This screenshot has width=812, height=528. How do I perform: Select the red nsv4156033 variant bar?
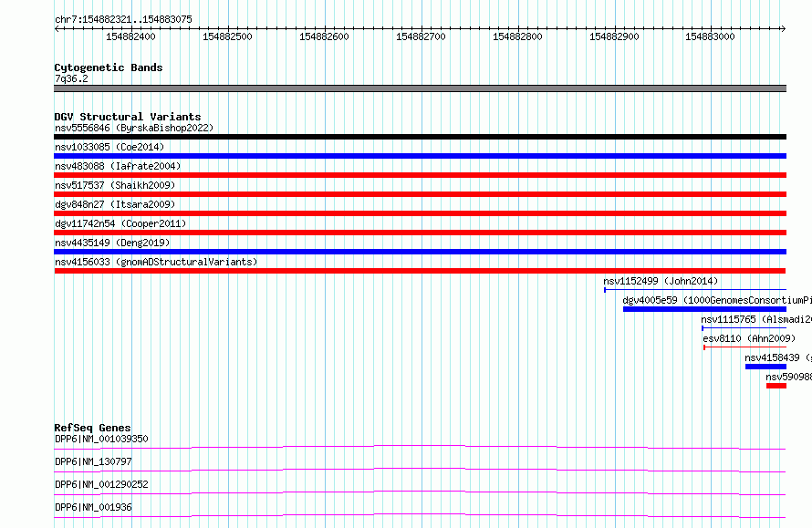point(420,271)
